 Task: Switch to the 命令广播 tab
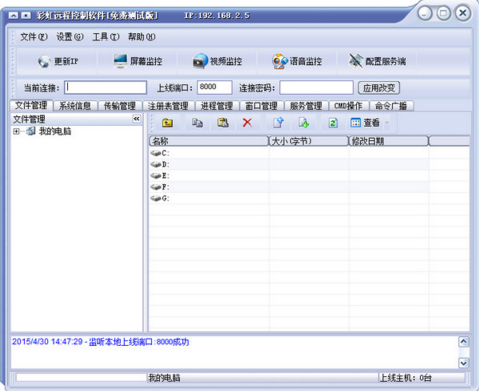[x=391, y=106]
